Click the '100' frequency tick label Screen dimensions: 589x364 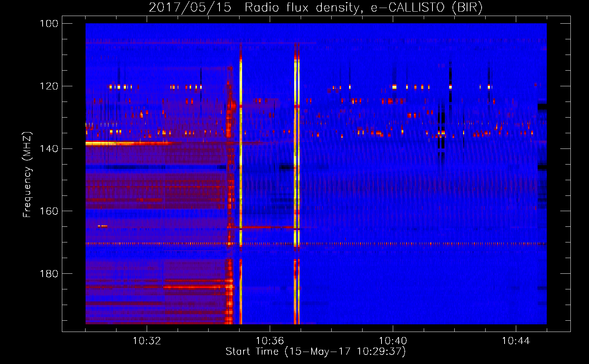(x=49, y=24)
